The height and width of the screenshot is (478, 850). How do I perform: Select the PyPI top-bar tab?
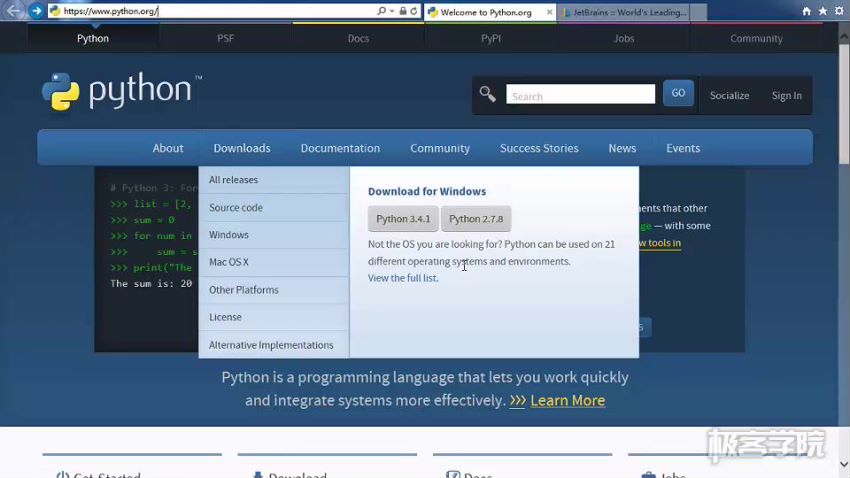point(491,38)
